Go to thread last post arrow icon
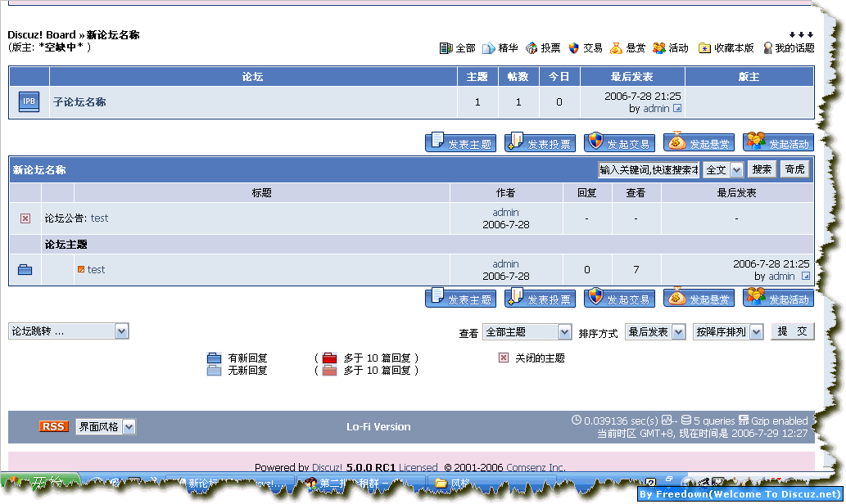846x504 pixels. [806, 276]
